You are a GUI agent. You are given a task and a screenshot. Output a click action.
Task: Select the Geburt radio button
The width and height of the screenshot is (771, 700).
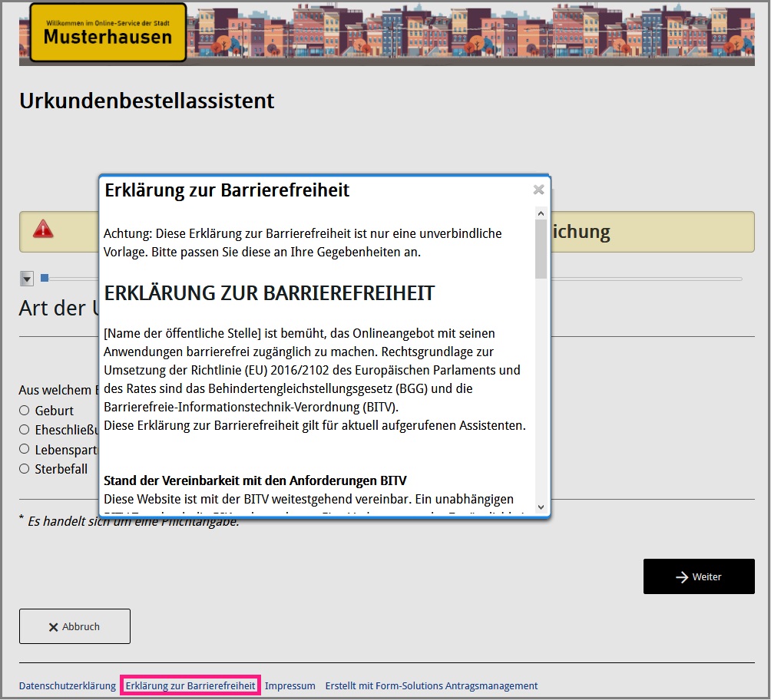tap(25, 411)
